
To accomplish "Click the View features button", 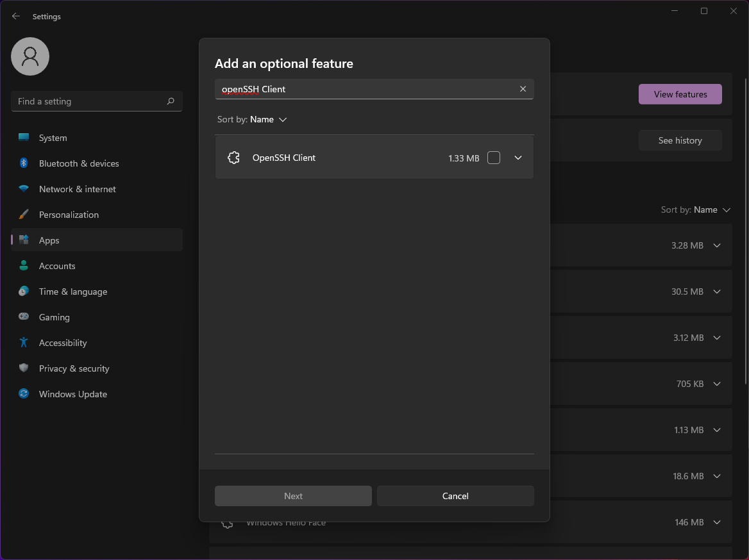I will (680, 94).
